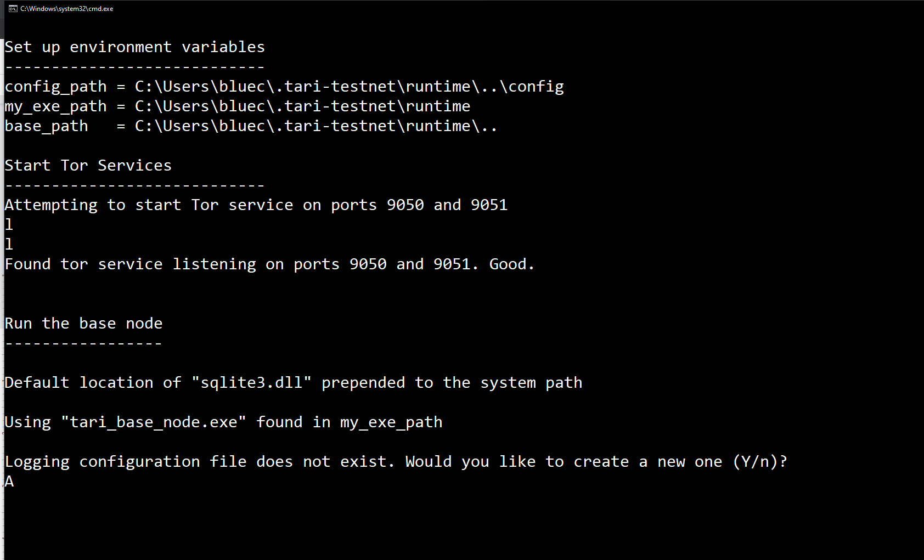Click the quoted "sqlite3.dll" text
Viewport: 924px width, 560px height.
(x=251, y=383)
